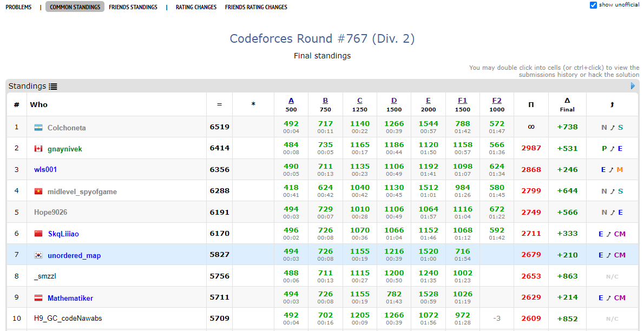Open problem C header link
Image resolution: width=644 pixels, height=331 pixels.
(x=360, y=101)
